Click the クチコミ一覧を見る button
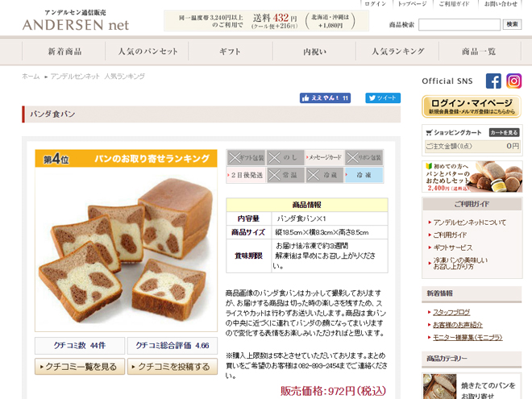Screen dimensions: 532x399 click(80, 367)
